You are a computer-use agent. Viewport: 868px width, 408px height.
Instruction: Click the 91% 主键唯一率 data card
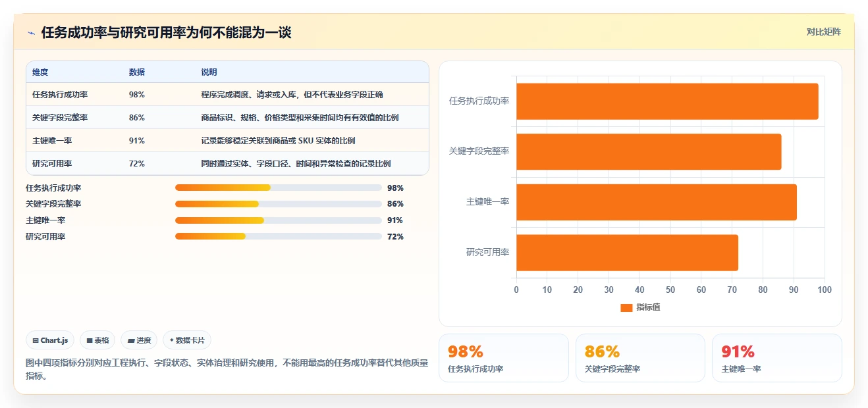tap(776, 358)
